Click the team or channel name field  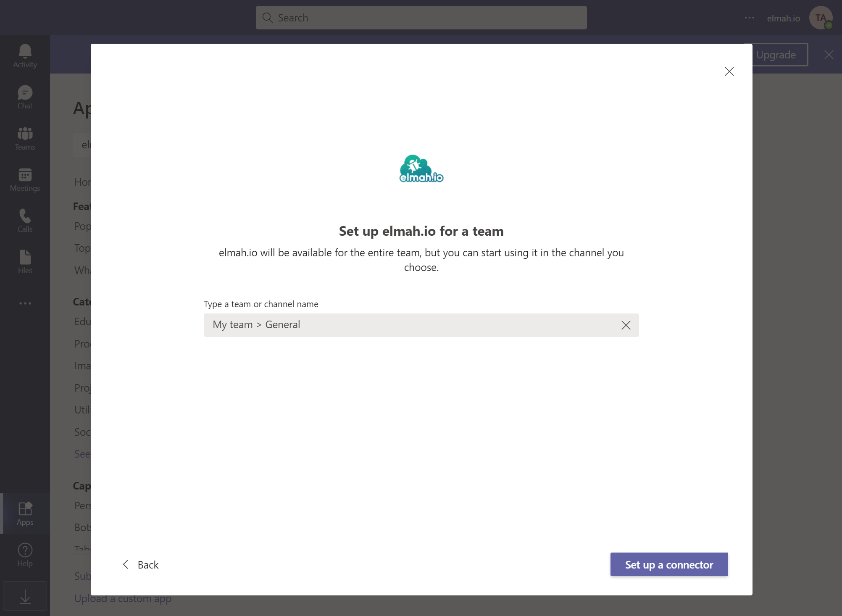tap(412, 325)
